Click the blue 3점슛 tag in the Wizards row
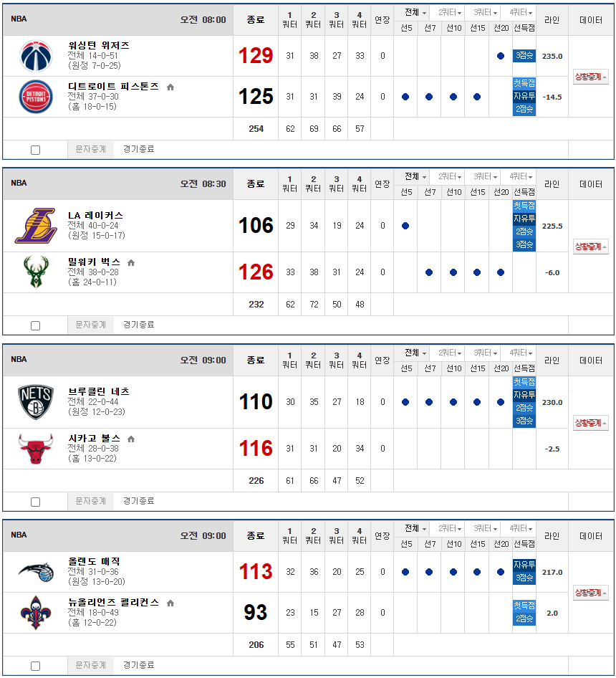Screen dimensions: 616x678 pyautogui.click(x=524, y=56)
